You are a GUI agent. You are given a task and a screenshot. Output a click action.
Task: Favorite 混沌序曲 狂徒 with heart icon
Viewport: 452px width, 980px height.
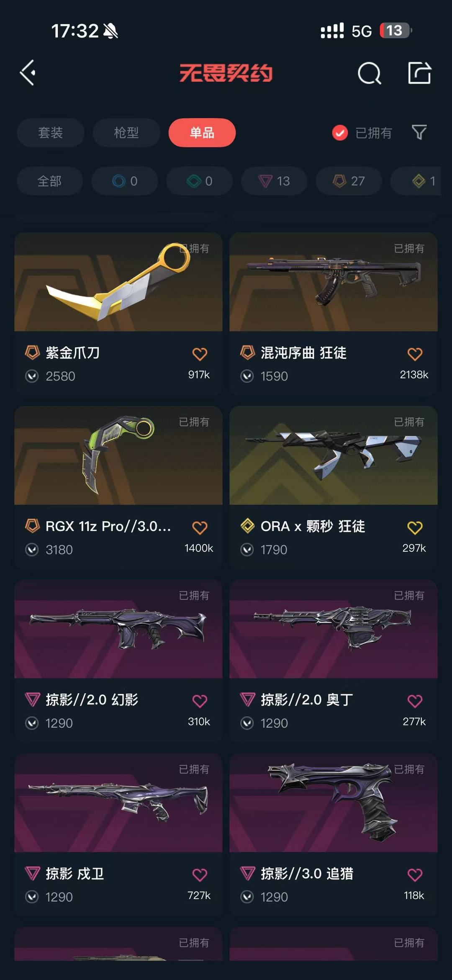click(x=415, y=354)
